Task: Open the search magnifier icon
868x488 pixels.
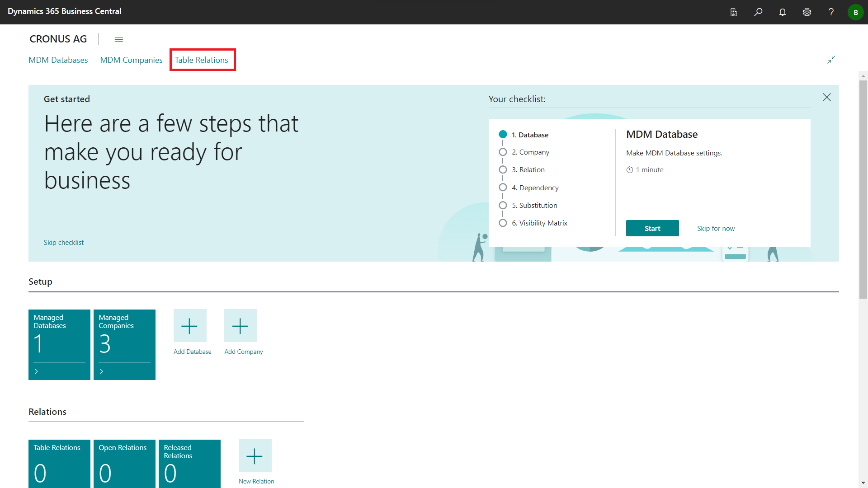Action: (x=758, y=12)
